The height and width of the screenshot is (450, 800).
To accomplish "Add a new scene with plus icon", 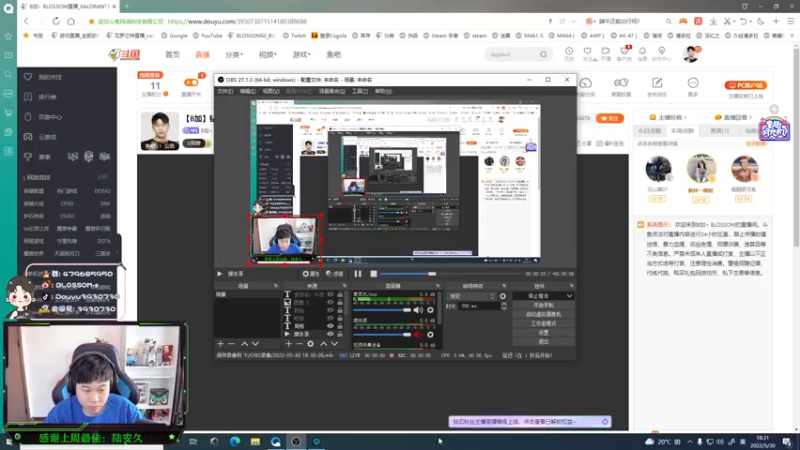I will click(220, 344).
